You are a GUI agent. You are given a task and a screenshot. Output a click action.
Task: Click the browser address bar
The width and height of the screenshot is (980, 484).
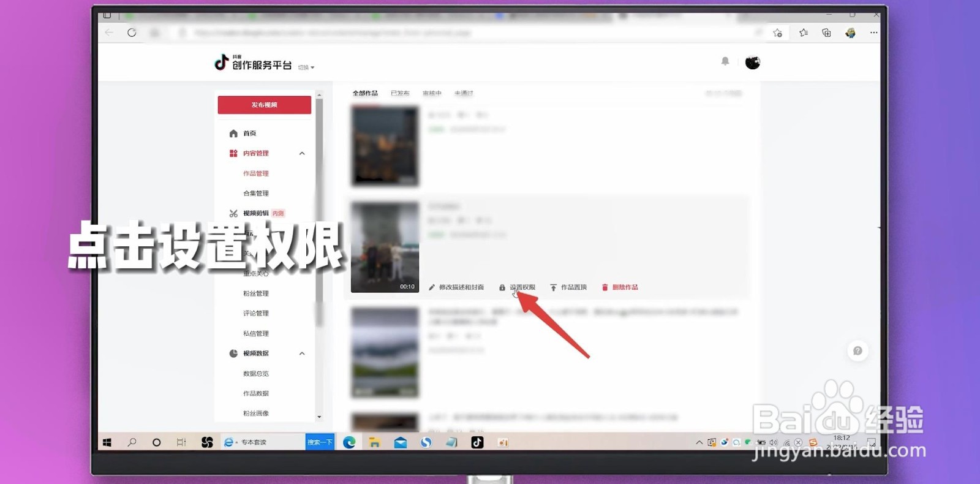click(466, 32)
